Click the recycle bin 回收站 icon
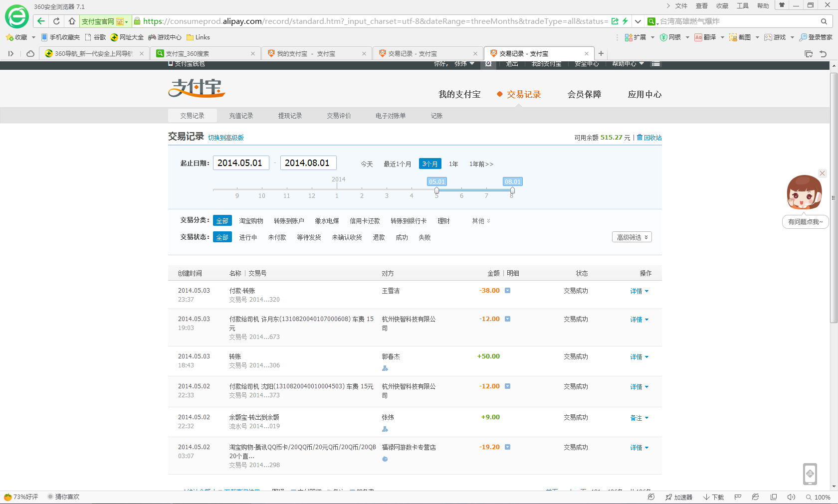The height and width of the screenshot is (504, 838). pyautogui.click(x=639, y=137)
